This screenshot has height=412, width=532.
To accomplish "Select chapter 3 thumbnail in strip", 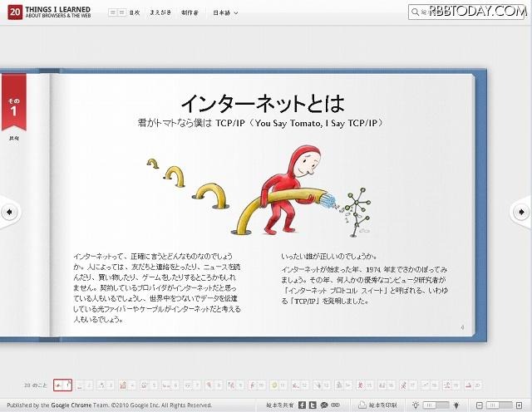I will [106, 385].
